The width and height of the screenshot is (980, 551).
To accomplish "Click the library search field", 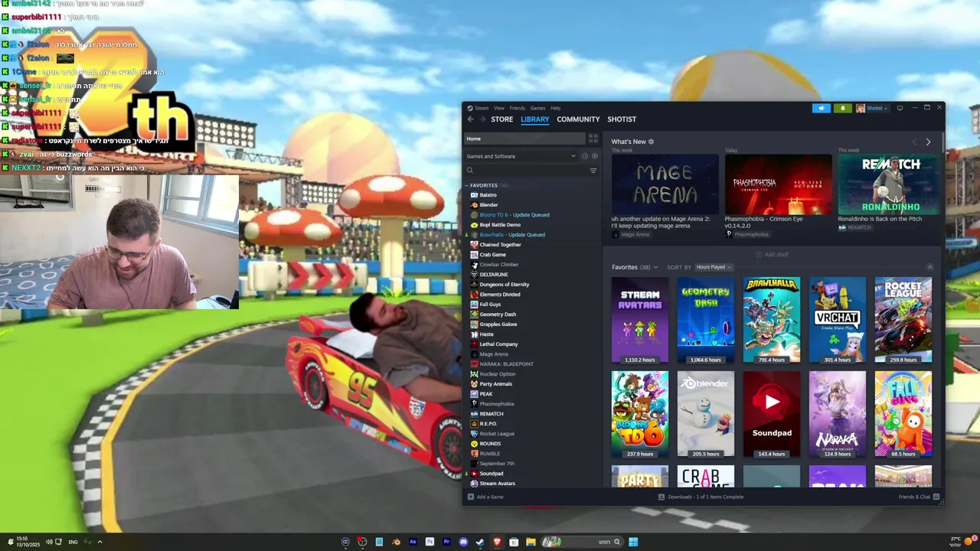I will click(527, 171).
